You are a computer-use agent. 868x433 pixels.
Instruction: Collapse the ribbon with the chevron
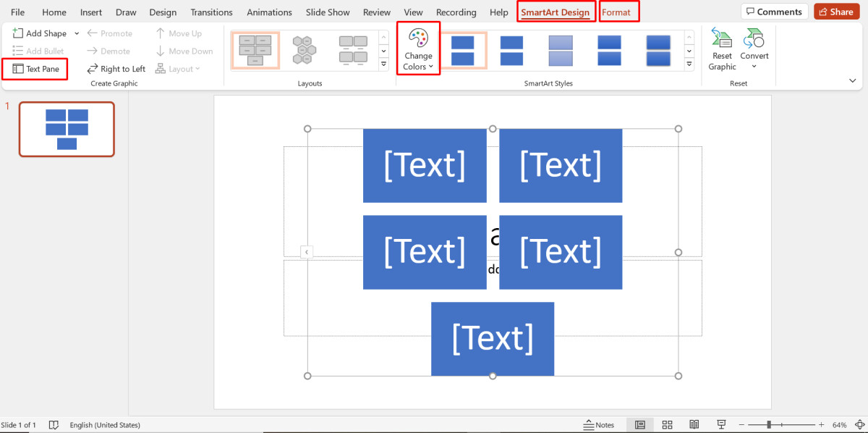853,81
